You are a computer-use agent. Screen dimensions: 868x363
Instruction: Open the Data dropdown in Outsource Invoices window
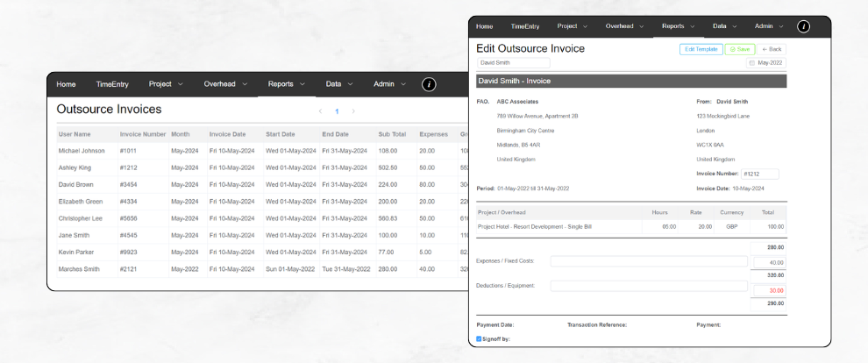tap(339, 84)
